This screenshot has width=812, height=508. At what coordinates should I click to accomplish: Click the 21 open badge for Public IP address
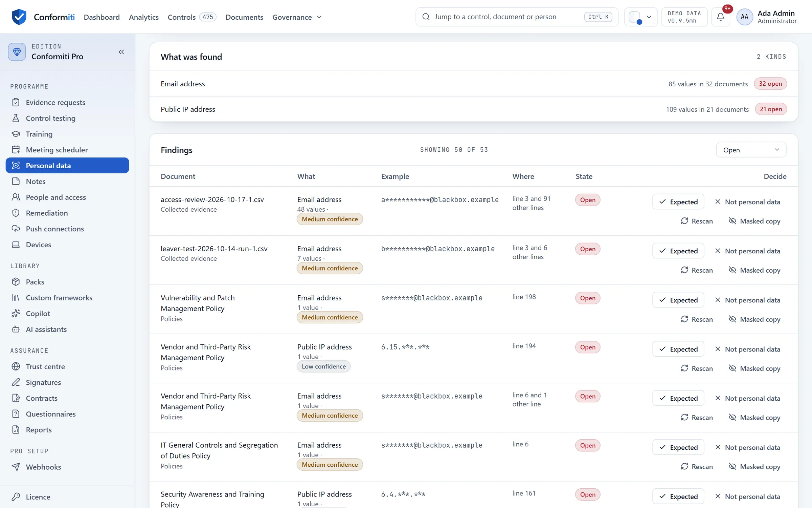click(x=771, y=109)
